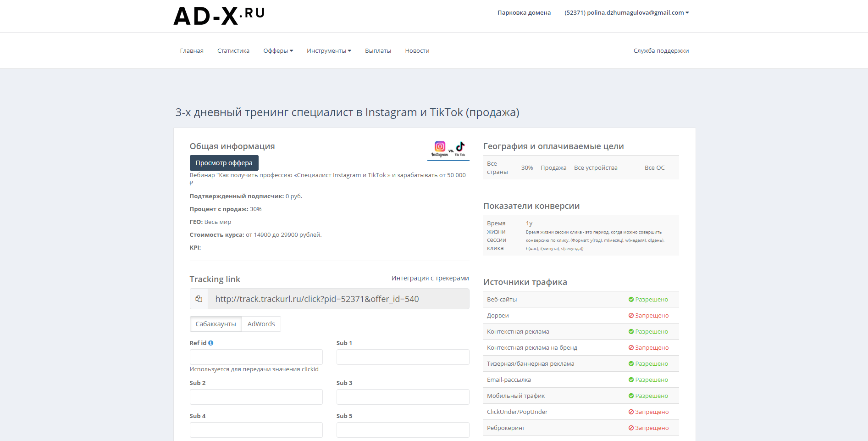This screenshot has height=441, width=868.
Task: Focus the Sub 4 input field
Action: tap(256, 430)
